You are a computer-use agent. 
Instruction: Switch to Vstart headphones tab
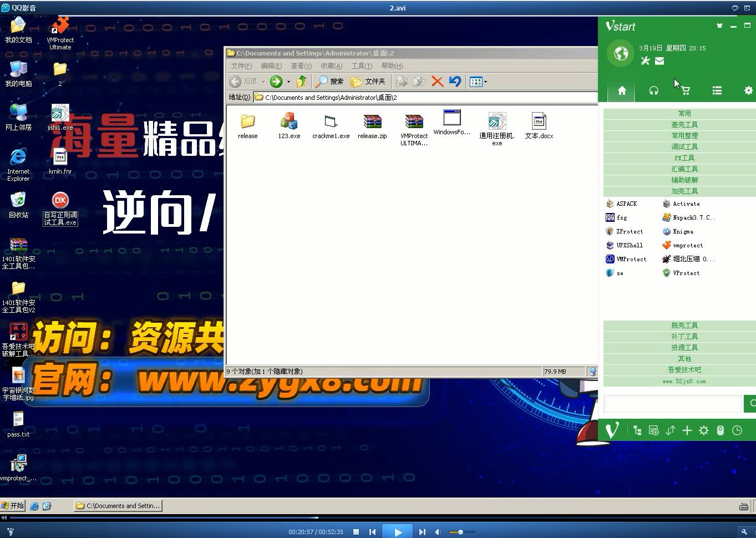(654, 90)
